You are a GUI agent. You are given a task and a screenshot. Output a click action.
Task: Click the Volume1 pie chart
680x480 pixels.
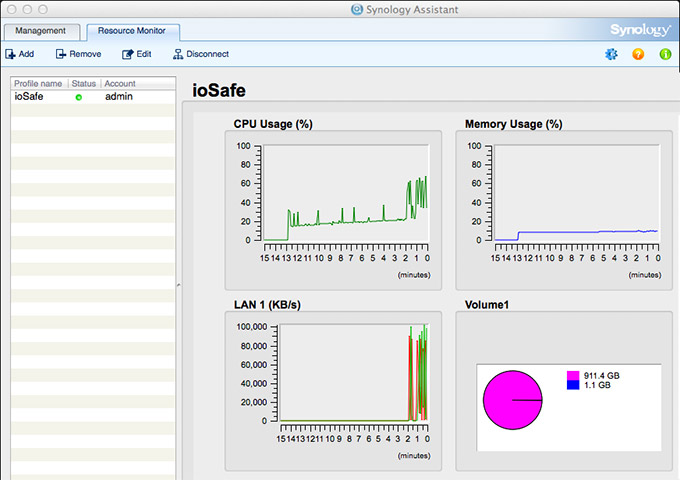click(513, 400)
